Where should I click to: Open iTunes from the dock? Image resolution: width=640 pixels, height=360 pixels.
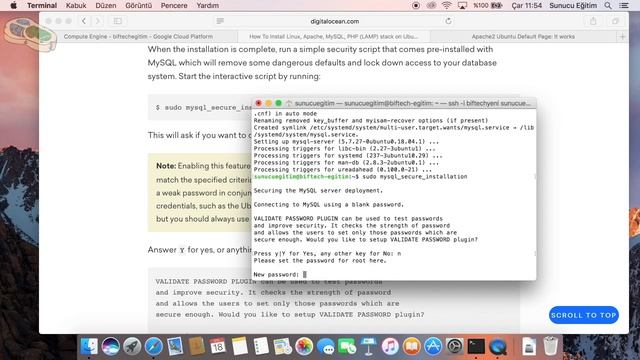pos(390,347)
